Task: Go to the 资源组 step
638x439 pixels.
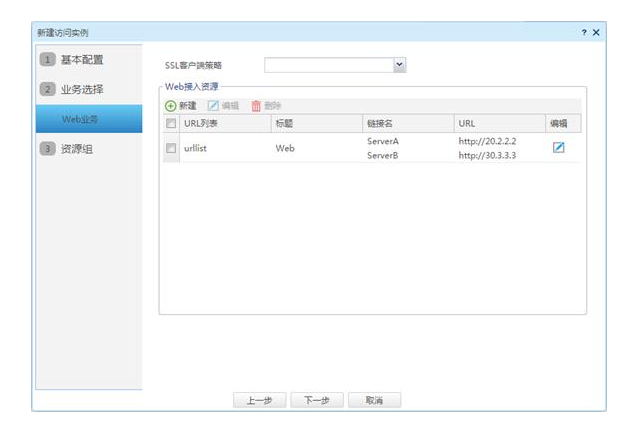Action: click(x=76, y=149)
